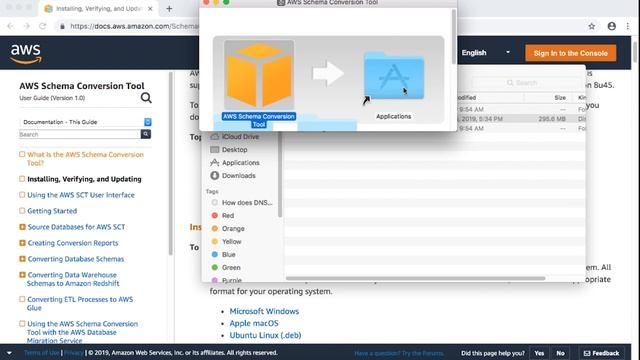Screen dimensions: 640x360
Task: Click the AWS Schema Conversion Tool app icon
Action: pos(259,75)
